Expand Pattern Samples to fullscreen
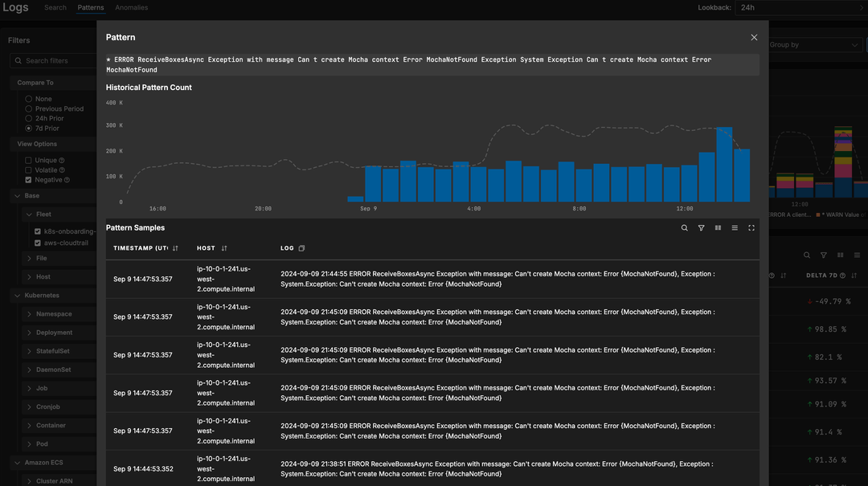Viewport: 868px width, 486px height. [751, 228]
